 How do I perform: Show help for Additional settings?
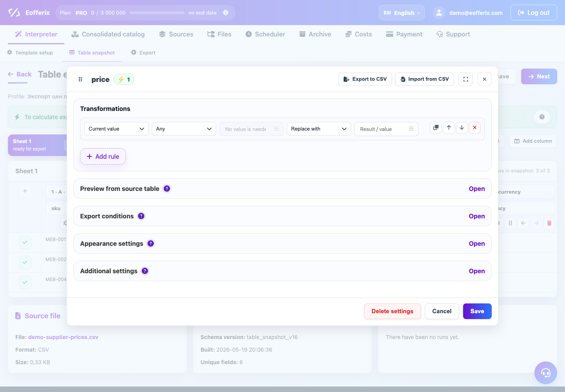tap(145, 271)
